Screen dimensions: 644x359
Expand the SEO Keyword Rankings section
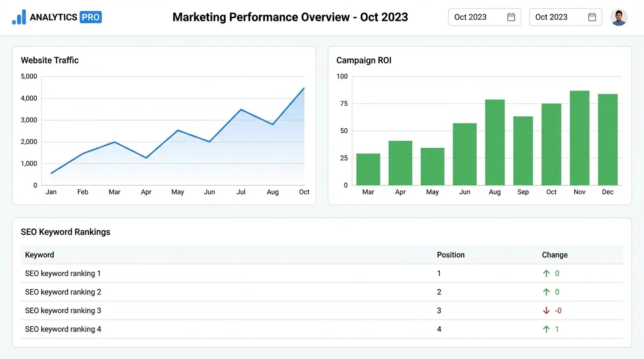click(65, 231)
